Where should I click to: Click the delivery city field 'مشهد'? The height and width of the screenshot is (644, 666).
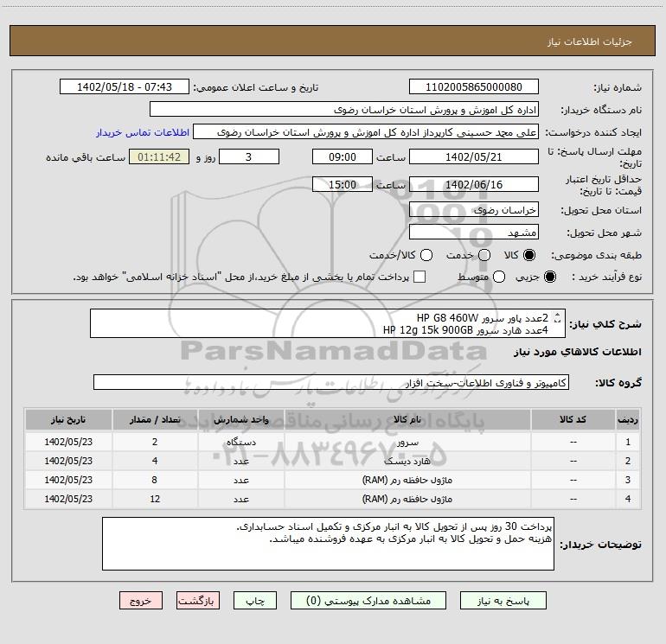474,233
